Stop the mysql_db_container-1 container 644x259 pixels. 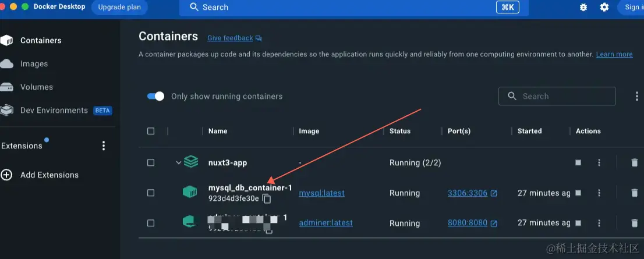(x=578, y=193)
